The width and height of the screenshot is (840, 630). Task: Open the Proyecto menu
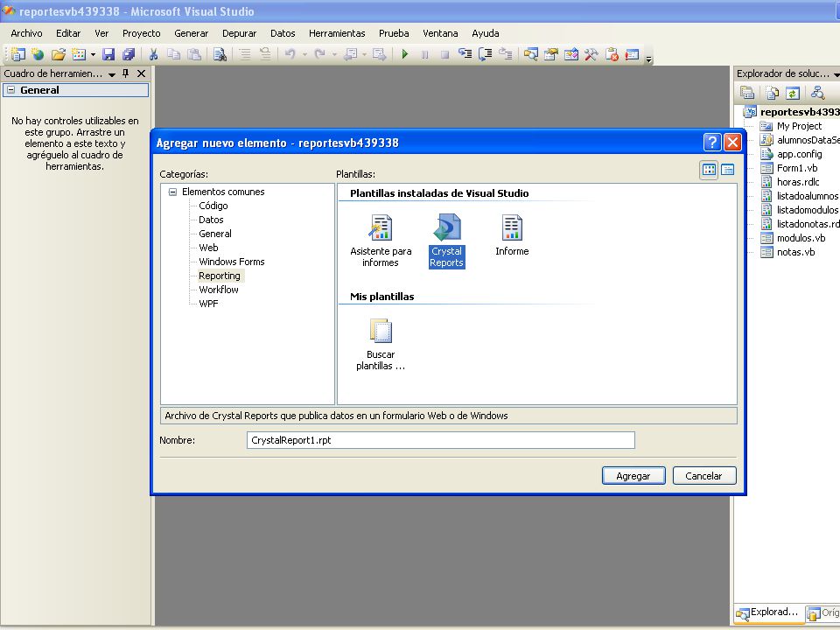142,33
